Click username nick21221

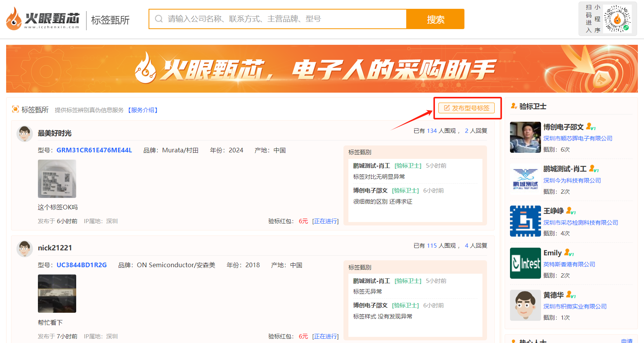click(x=55, y=248)
